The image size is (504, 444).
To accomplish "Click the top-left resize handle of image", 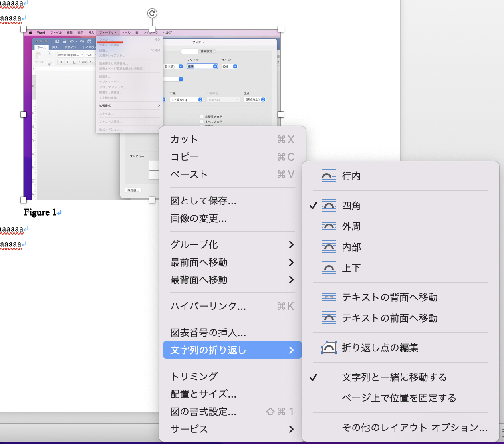I will click(x=24, y=29).
